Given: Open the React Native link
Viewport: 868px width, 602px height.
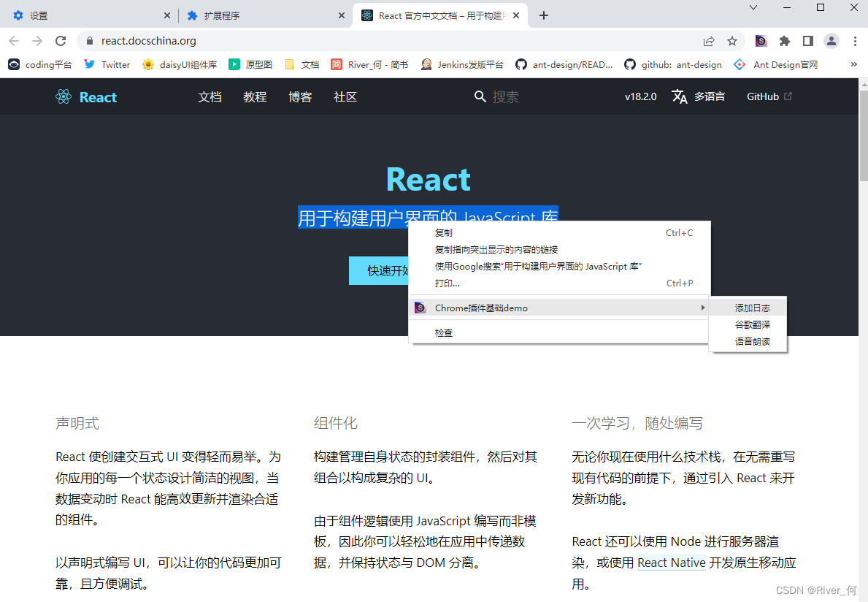Looking at the screenshot, I should click(672, 563).
